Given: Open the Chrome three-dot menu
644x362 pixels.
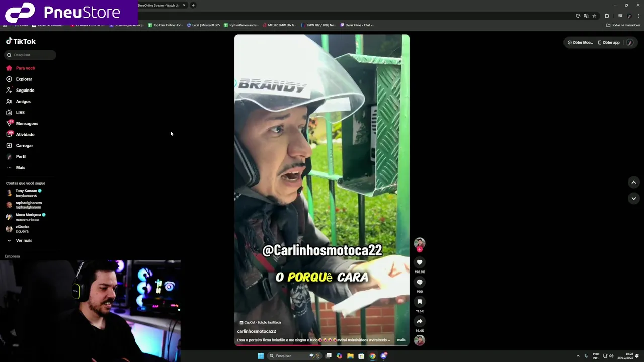Looking at the screenshot, I should click(638, 16).
